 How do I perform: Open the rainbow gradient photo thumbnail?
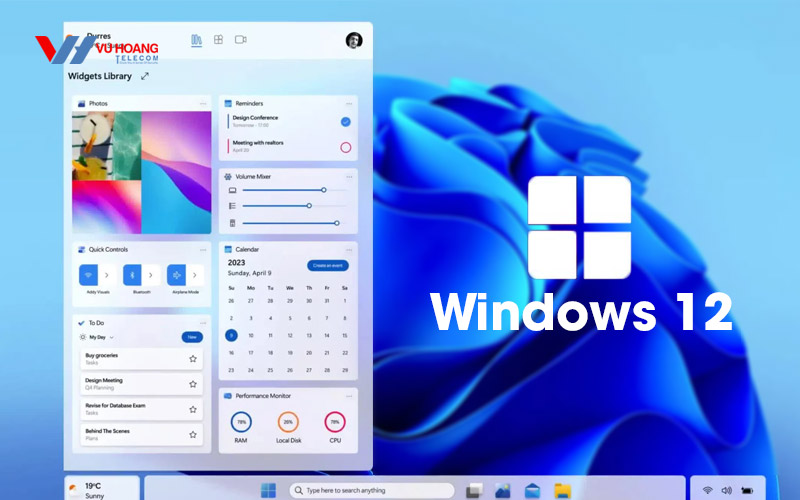pos(107,207)
